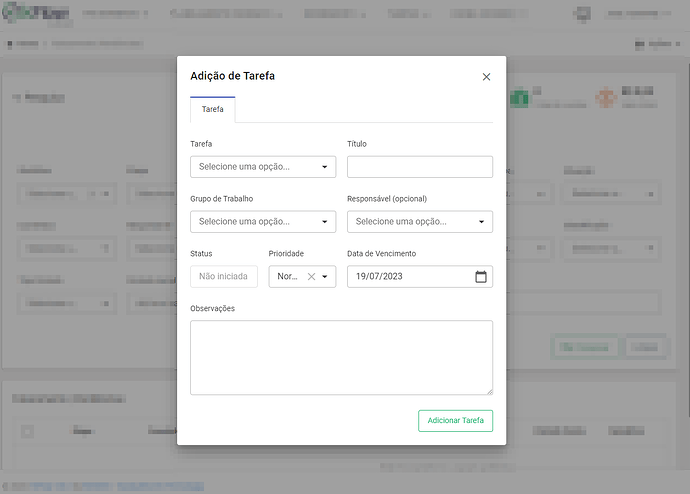
Task: Open the calendar picker for Data de Vencimento
Action: point(481,277)
